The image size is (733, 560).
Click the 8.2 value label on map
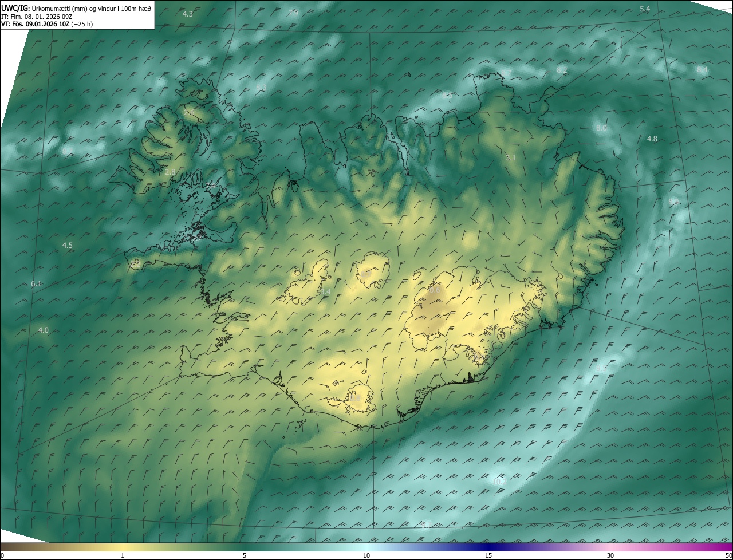(562, 70)
